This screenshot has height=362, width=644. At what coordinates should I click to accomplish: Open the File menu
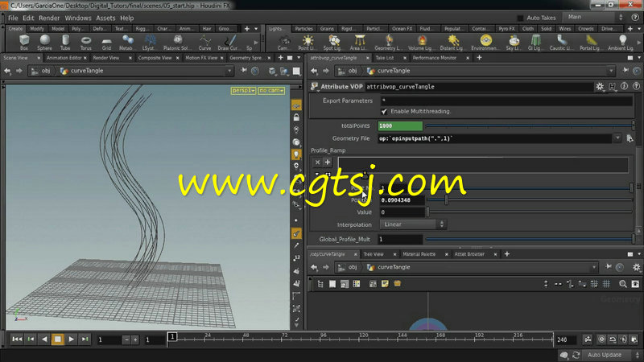tap(13, 18)
